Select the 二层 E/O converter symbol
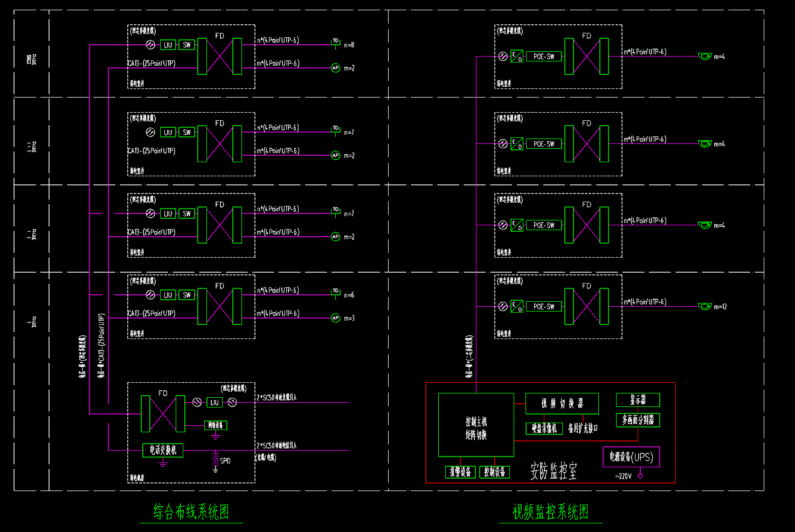795x532 pixels. tap(517, 225)
